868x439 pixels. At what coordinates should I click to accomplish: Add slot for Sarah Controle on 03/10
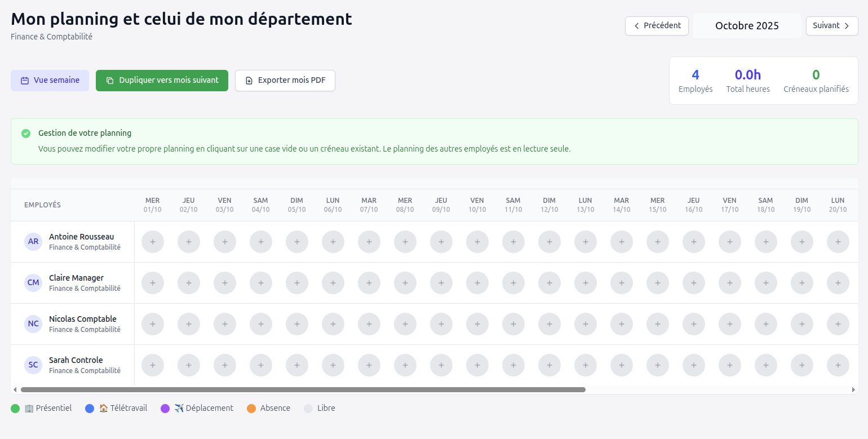225,365
